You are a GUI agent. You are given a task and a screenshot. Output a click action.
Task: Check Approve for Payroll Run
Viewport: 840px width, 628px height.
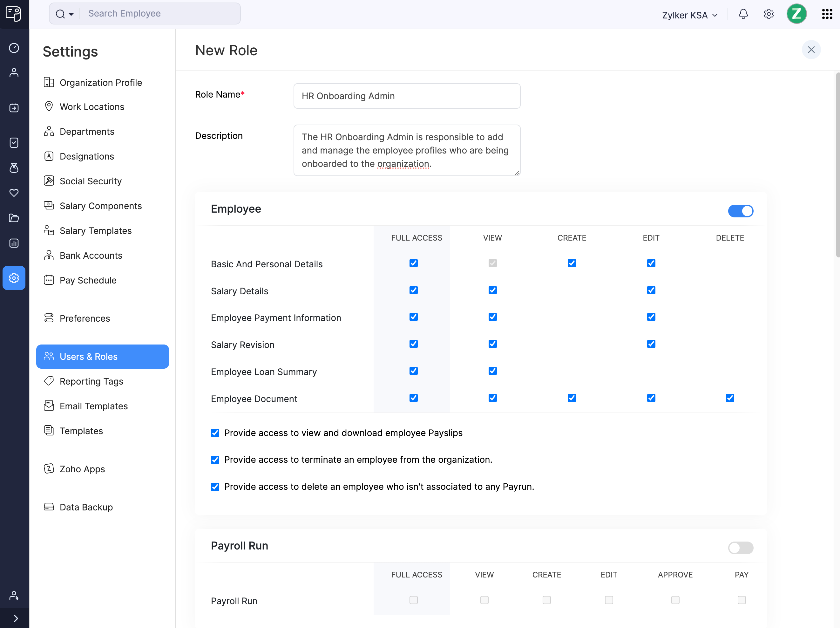675,600
